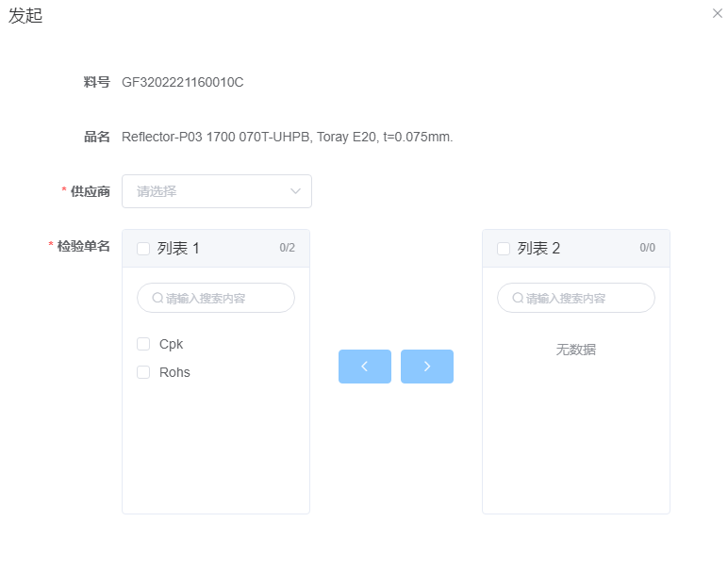The width and height of the screenshot is (728, 571).
Task: Click the 列表 1 header title
Action: (178, 249)
